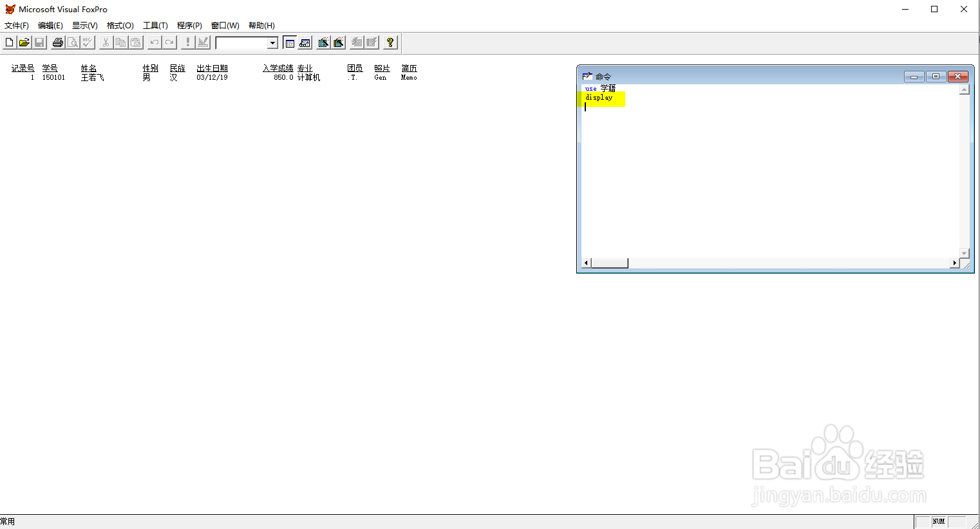Minimize the 命令 command window
Screen dimensions: 980x529
[x=914, y=77]
